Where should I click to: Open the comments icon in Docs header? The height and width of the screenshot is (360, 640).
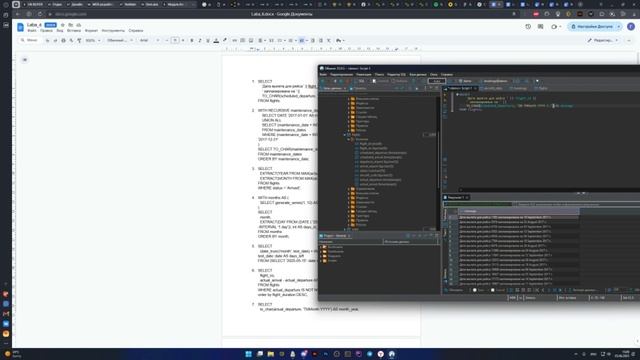pos(540,27)
